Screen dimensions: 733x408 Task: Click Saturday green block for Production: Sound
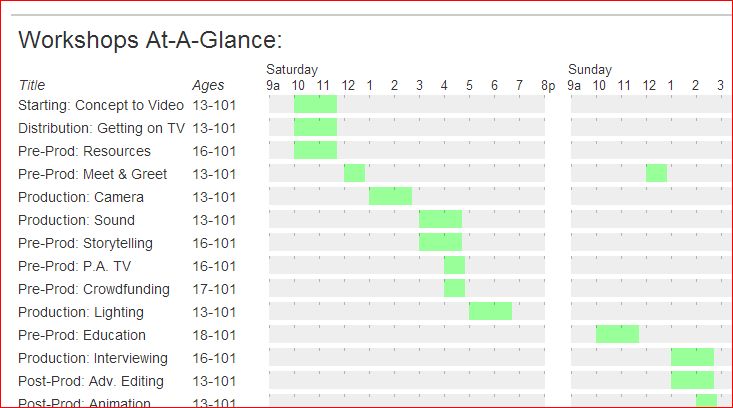440,219
